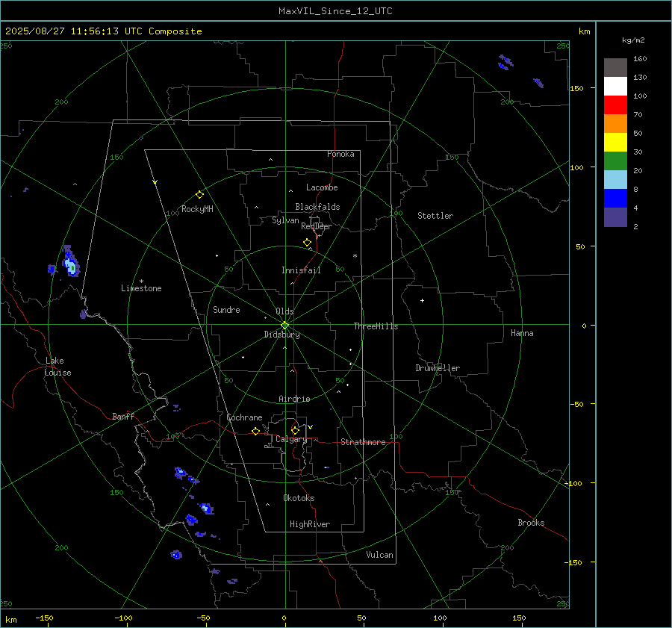Viewport: 672px width, 628px height.
Task: Click the Okotoks label
Action: click(299, 498)
